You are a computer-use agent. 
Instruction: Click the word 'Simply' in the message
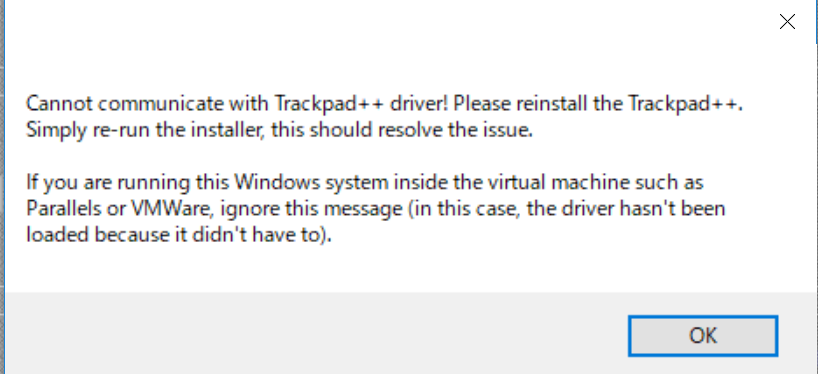(x=54, y=130)
